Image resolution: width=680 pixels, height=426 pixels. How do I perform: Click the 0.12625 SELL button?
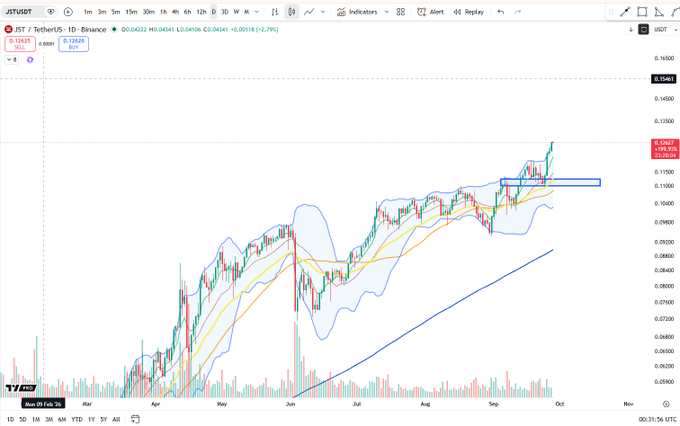tap(20, 44)
